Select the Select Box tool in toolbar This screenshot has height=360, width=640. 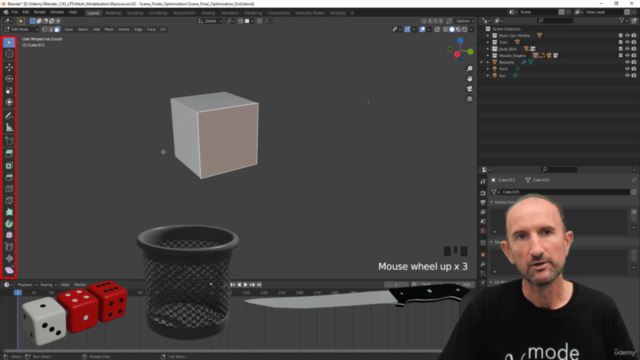(9, 42)
